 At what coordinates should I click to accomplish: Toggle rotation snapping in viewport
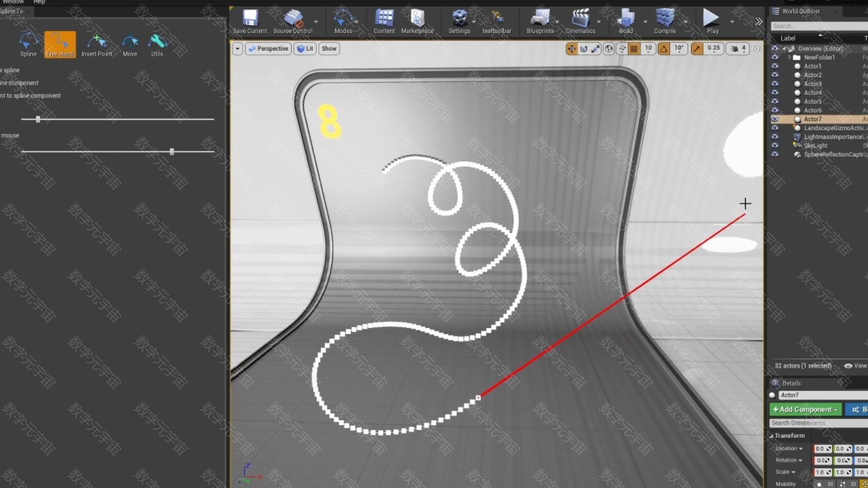tap(663, 49)
